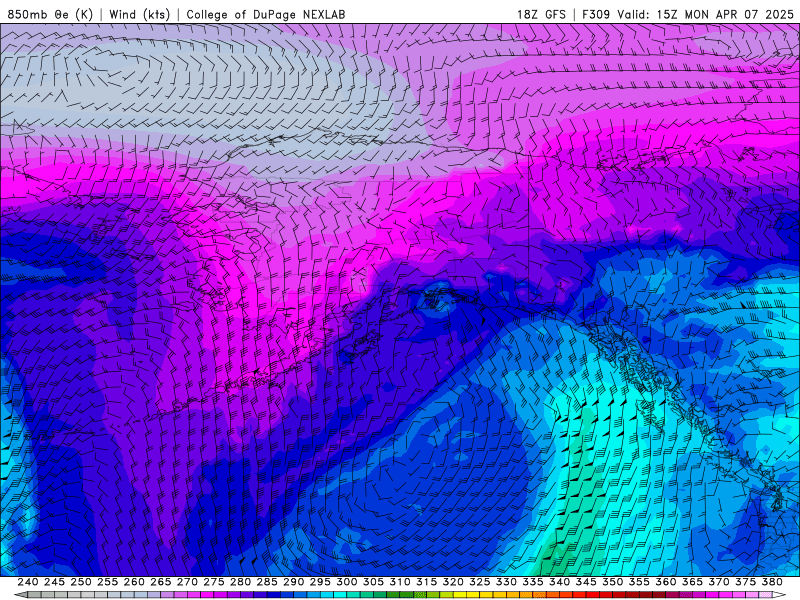Click the 315 value on the color scale
Screen dimensions: 800x600
point(426,582)
